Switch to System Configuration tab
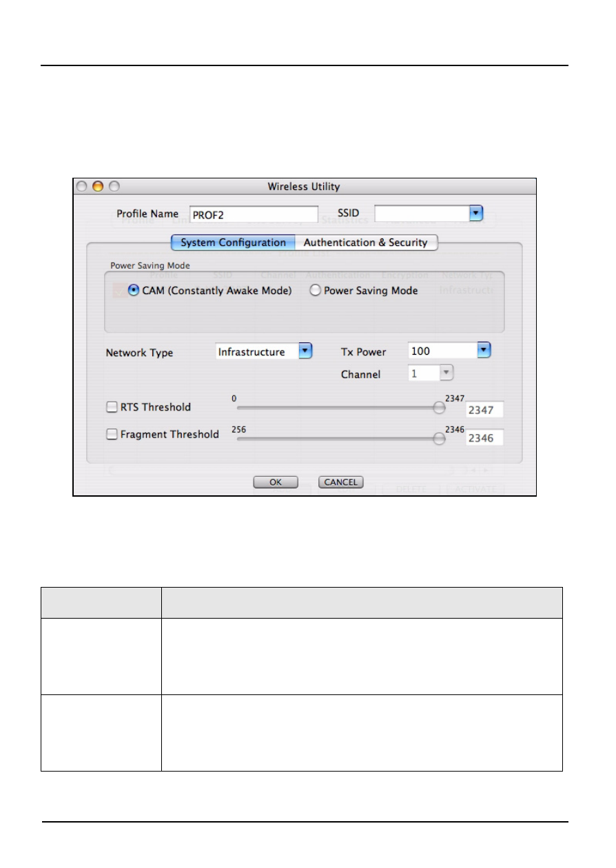 233,242
